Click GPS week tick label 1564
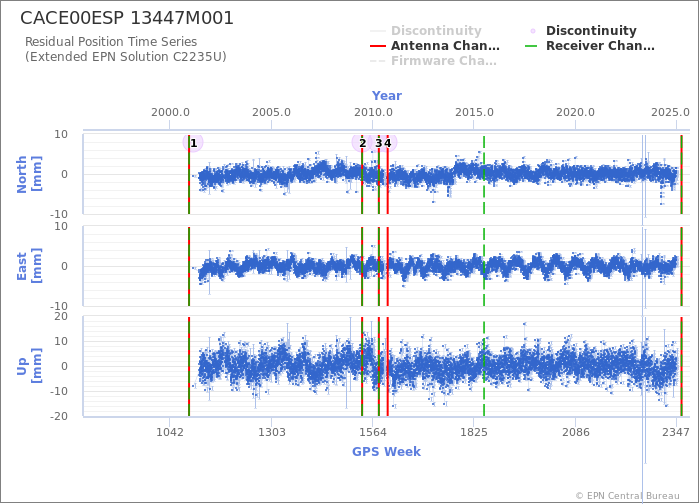 [373, 432]
